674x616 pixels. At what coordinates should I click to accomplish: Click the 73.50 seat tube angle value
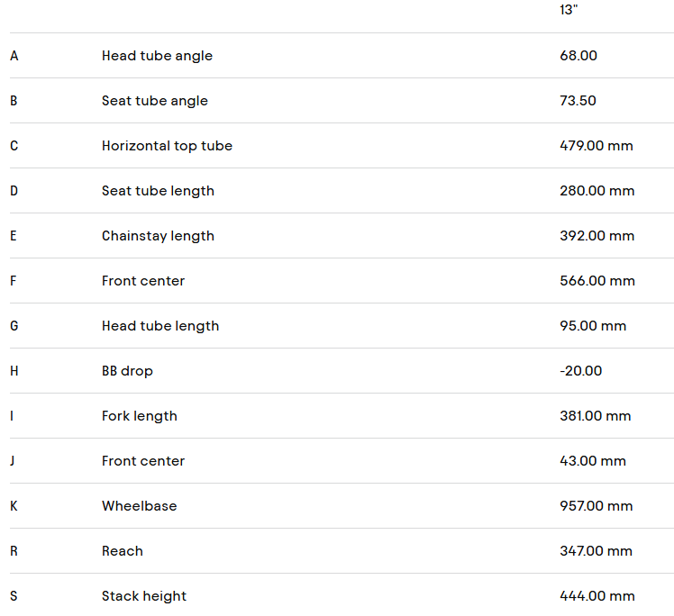click(578, 101)
